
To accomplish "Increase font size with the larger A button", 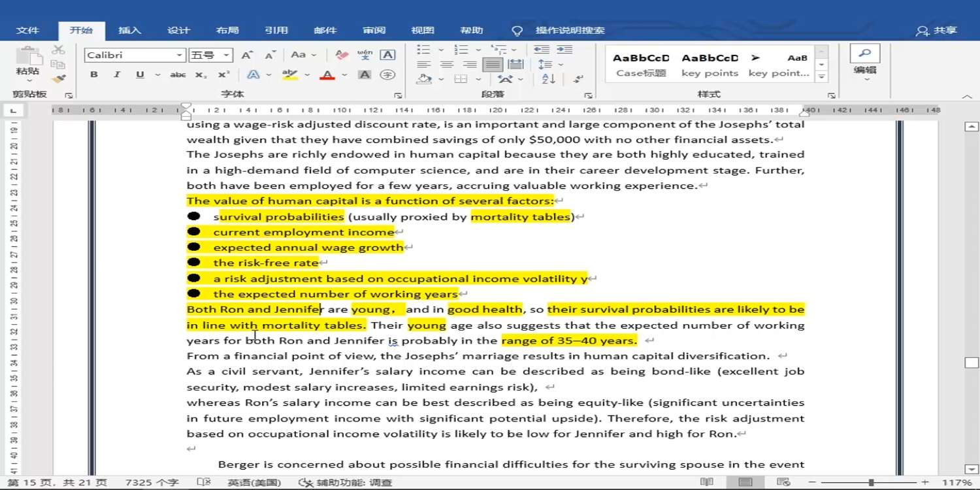I will tap(247, 56).
